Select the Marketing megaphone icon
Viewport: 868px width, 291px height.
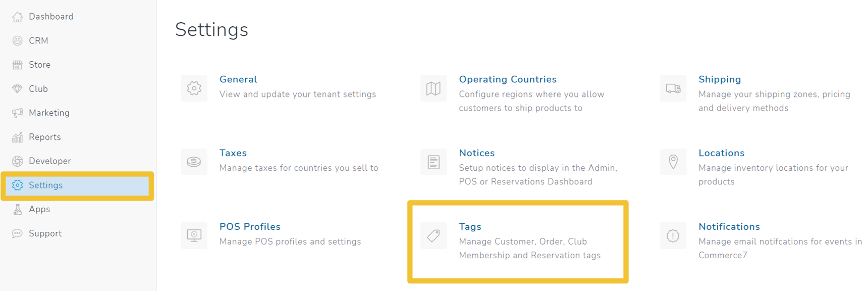[18, 113]
